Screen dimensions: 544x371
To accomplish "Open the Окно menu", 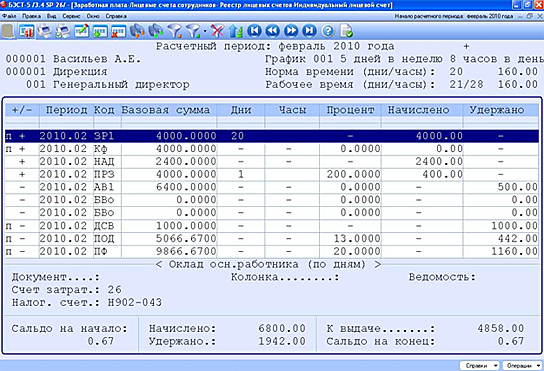I will coord(93,16).
